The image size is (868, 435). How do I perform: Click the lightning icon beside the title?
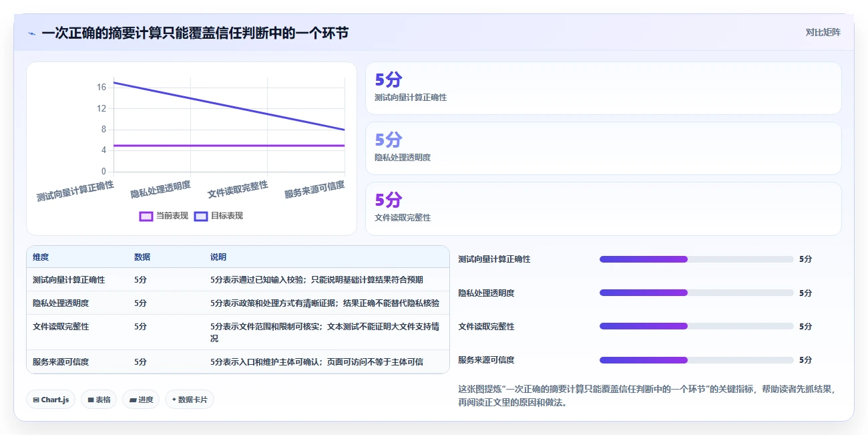31,33
